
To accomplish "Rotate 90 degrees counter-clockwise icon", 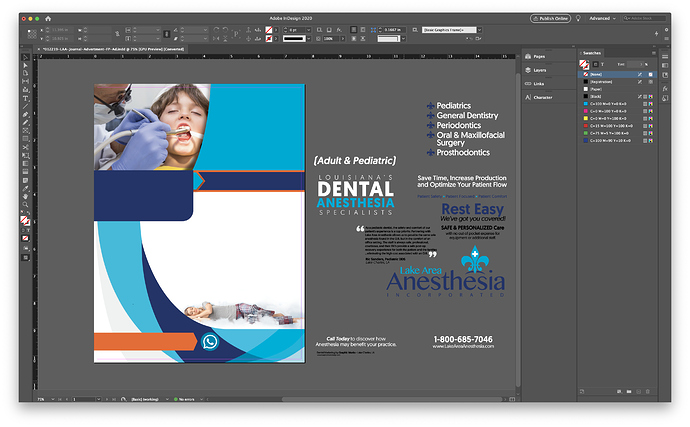I will point(225,30).
